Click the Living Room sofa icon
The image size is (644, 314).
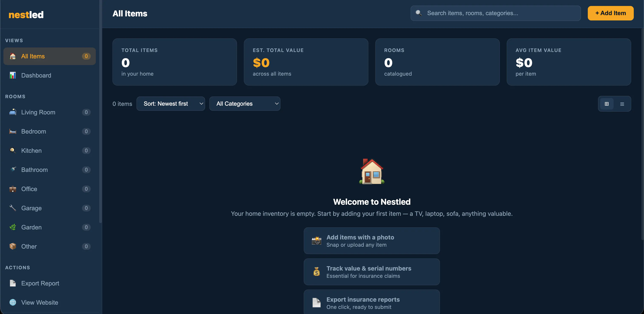pyautogui.click(x=13, y=112)
